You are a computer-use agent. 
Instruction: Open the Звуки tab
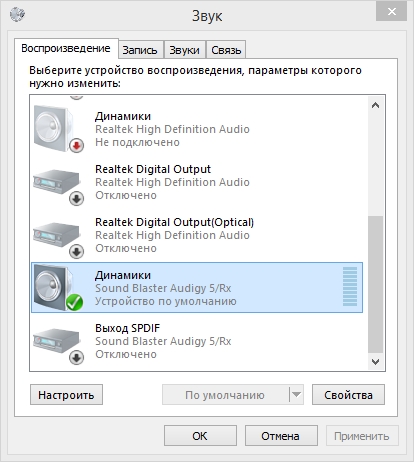[x=184, y=50]
